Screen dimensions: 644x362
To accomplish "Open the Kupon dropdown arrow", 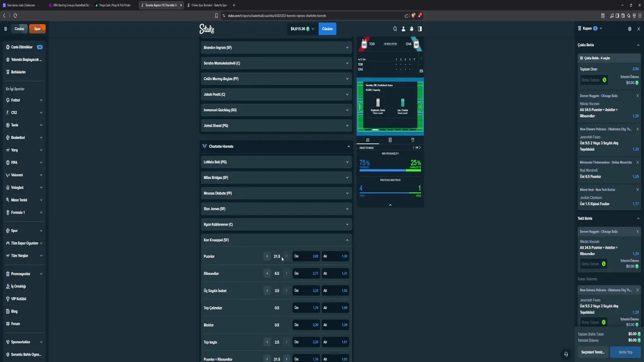I will pyautogui.click(x=601, y=29).
